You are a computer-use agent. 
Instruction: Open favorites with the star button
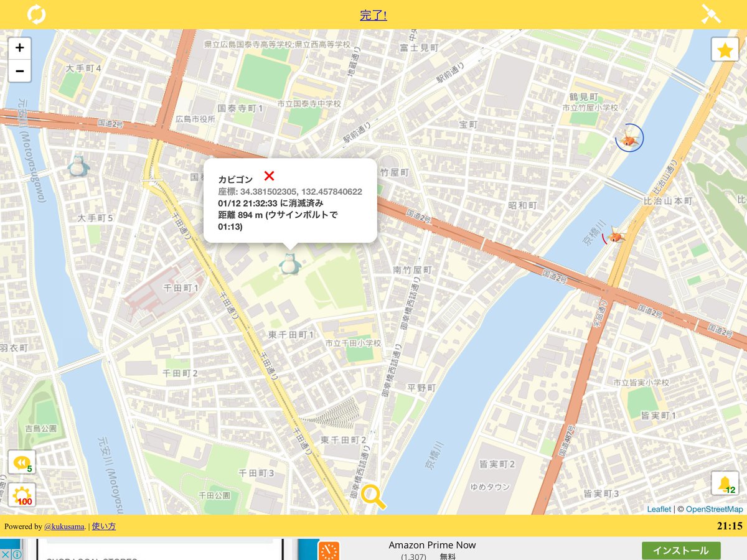coord(725,50)
